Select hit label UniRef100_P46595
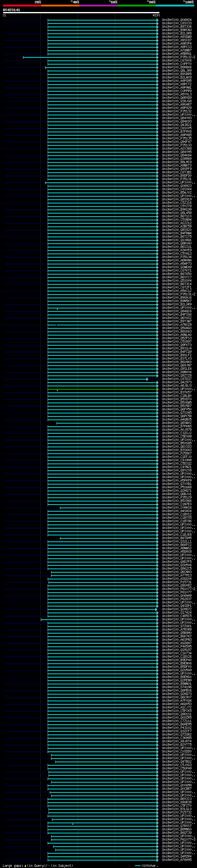 coord(177,647)
